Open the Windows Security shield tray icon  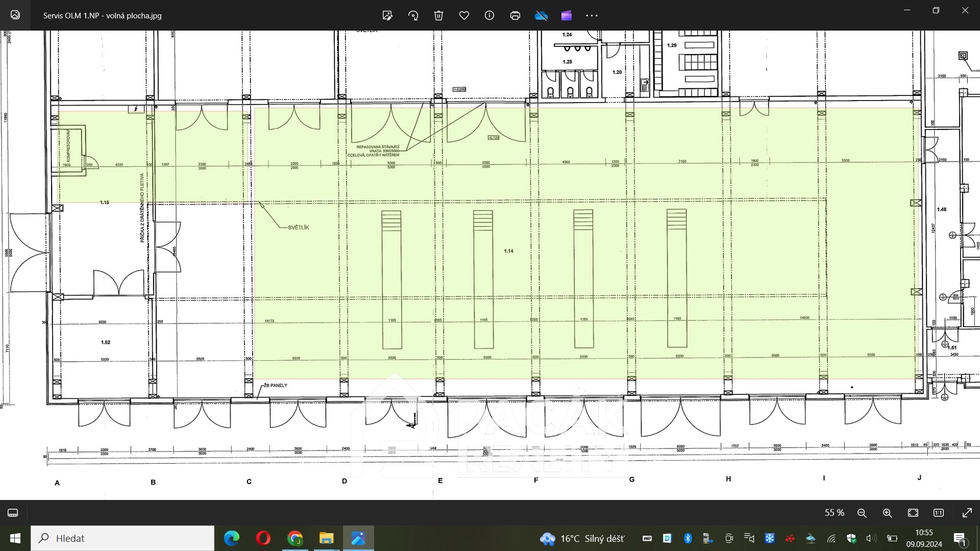851,538
